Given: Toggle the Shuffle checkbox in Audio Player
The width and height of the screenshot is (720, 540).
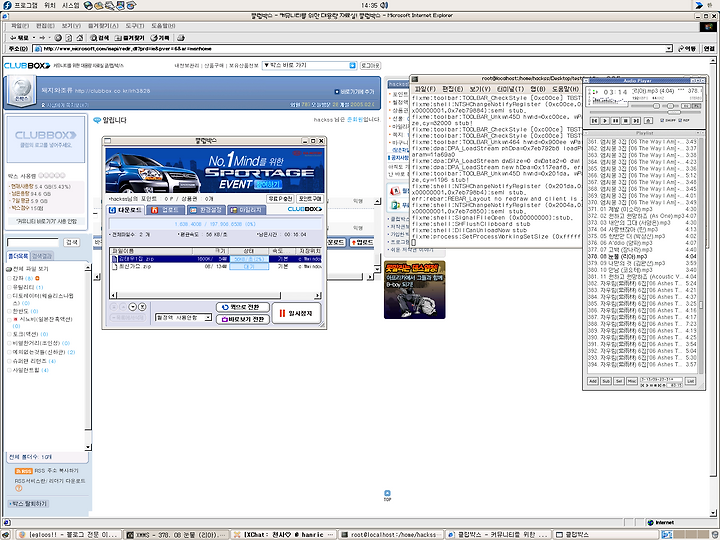Looking at the screenshot, I should (662, 121).
